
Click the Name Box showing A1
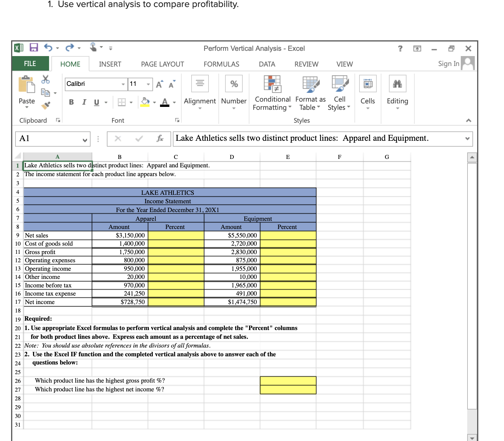tap(50, 139)
